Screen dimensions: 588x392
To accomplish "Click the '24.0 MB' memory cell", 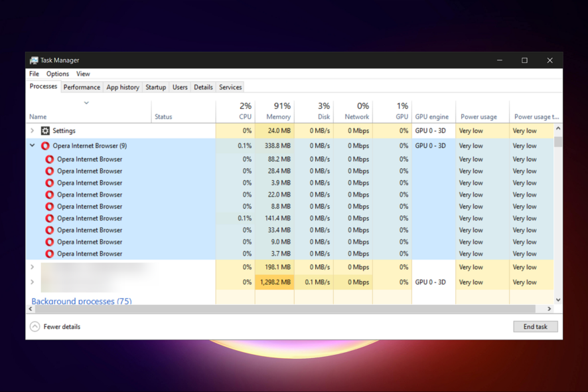I will pyautogui.click(x=275, y=131).
